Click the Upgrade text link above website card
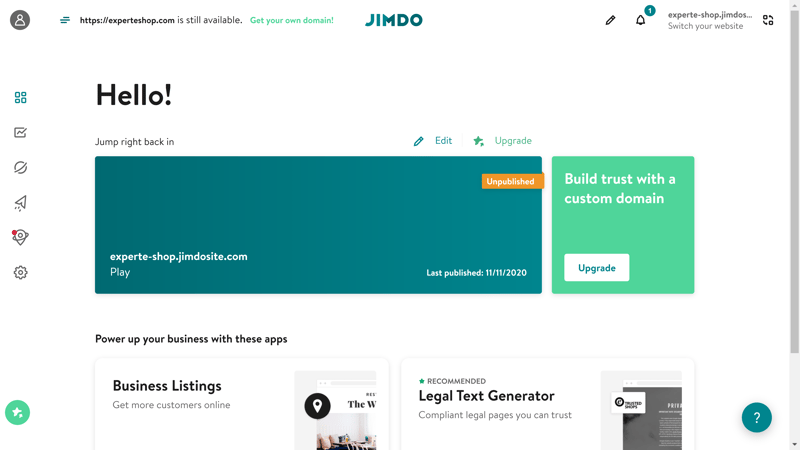800x450 pixels. coord(513,141)
